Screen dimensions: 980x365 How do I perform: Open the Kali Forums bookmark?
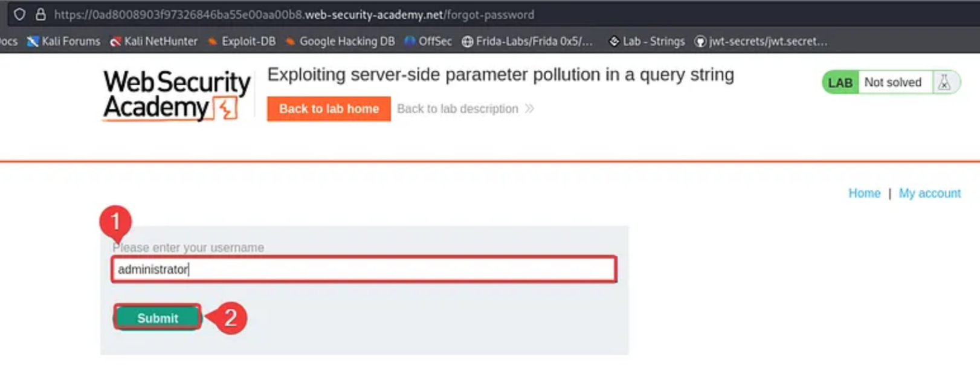[x=64, y=41]
